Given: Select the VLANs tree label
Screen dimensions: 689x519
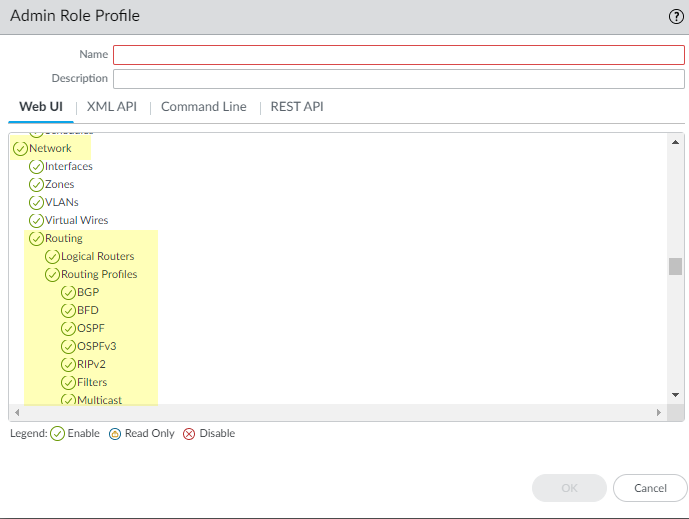Looking at the screenshot, I should coord(62,203).
